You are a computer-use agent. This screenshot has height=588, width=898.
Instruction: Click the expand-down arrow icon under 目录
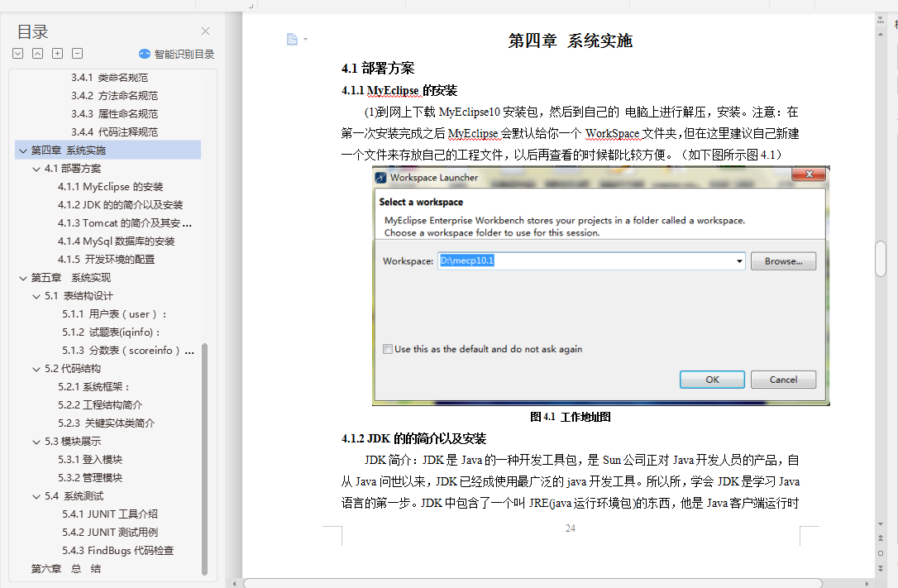[17, 53]
